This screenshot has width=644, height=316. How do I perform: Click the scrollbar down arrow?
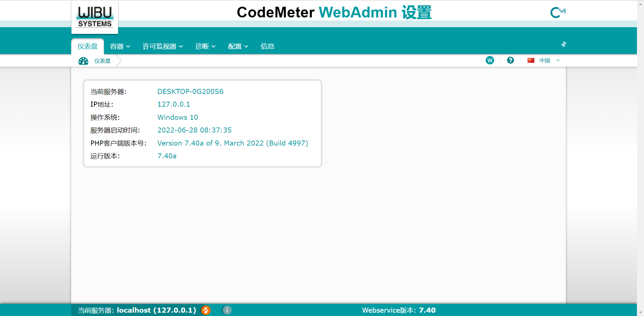[640, 313]
